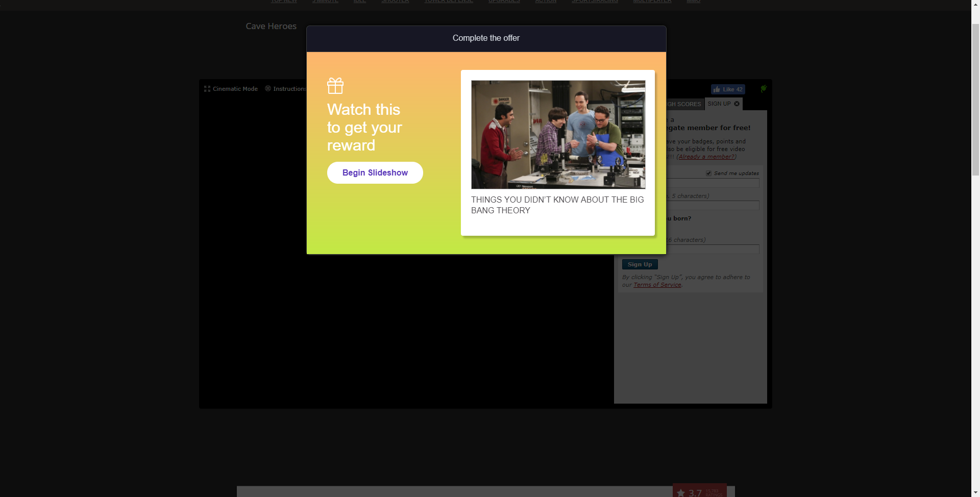The image size is (980, 497).
Task: Click the 'Complete the offer' header text
Action: (x=486, y=38)
